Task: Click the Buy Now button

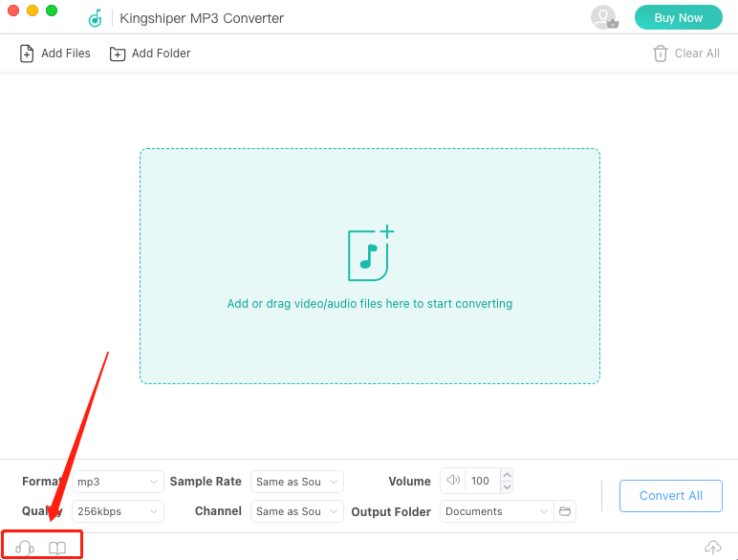Action: click(x=678, y=17)
